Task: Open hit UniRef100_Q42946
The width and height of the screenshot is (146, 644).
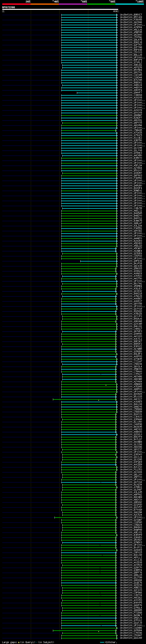Action: [131, 22]
